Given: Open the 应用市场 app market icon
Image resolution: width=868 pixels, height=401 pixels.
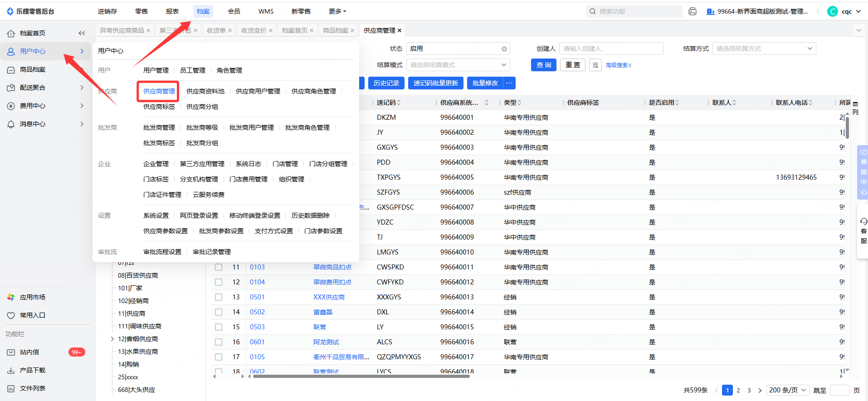Looking at the screenshot, I should point(11,297).
